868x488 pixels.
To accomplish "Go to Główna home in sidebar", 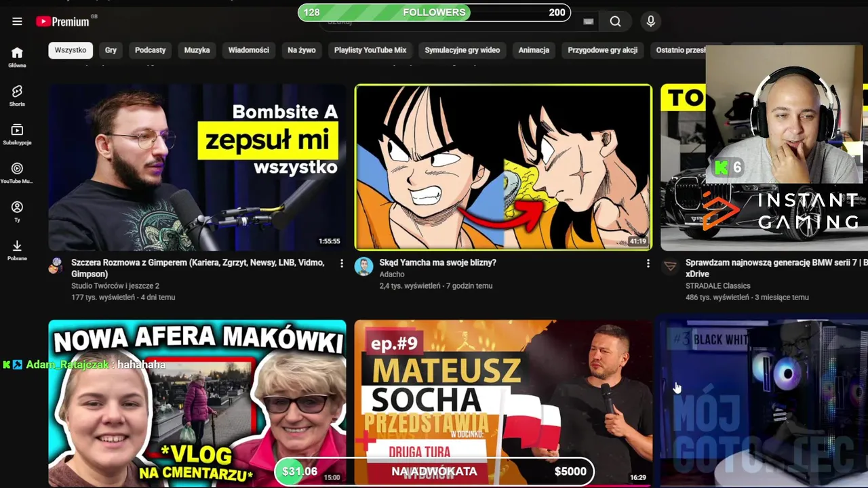I will [17, 57].
